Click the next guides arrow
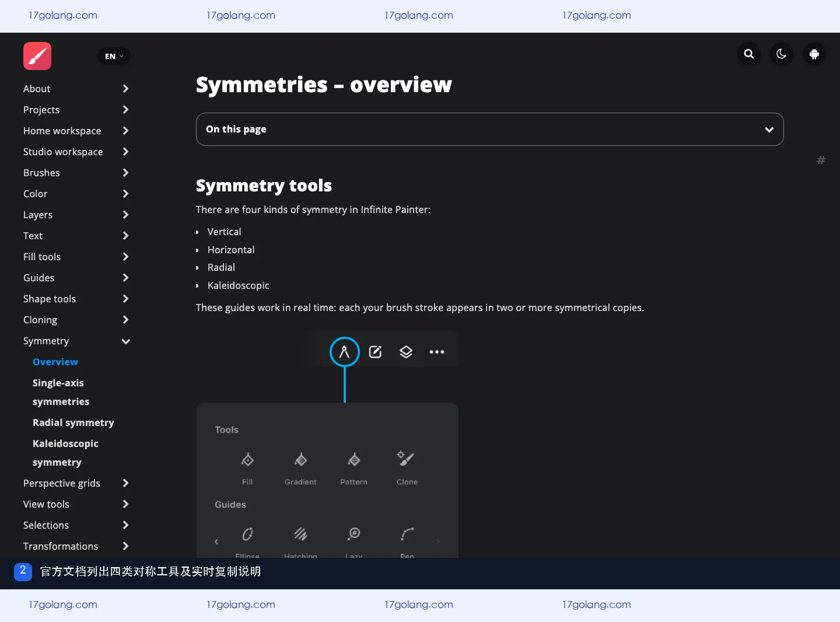The image size is (840, 622). tap(438, 541)
